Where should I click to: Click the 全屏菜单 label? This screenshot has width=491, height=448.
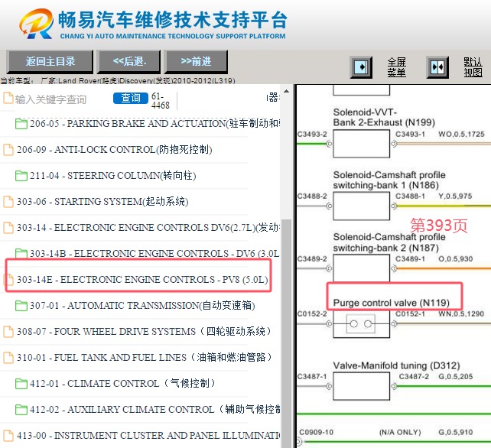click(396, 67)
